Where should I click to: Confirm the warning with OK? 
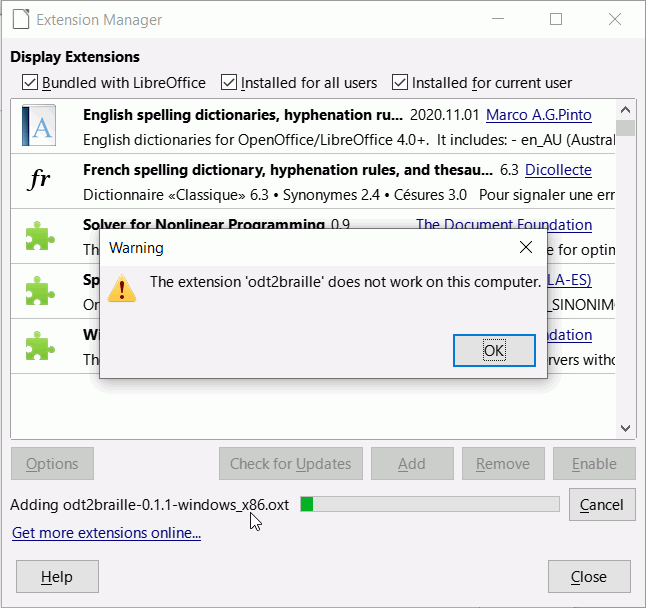pyautogui.click(x=494, y=351)
